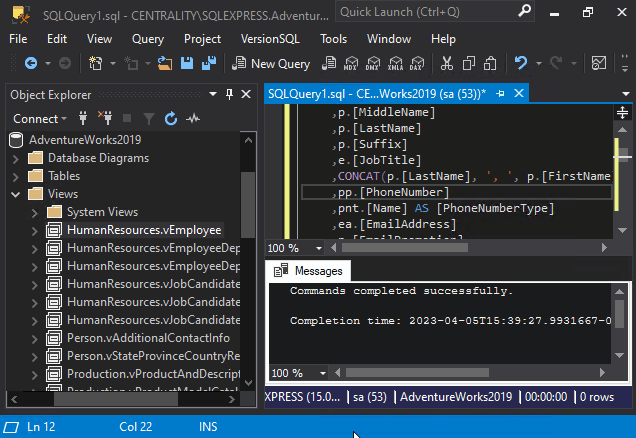This screenshot has width=636, height=438.
Task: Expand the Tables folder
Action: pos(16,177)
